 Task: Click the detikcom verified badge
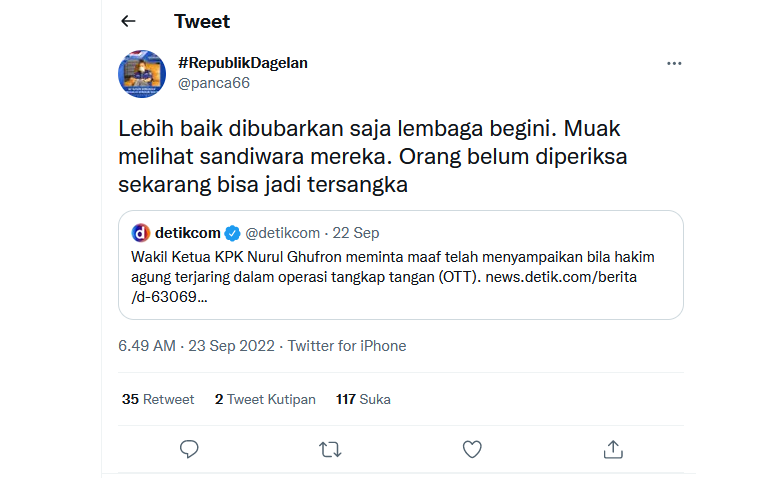click(232, 233)
